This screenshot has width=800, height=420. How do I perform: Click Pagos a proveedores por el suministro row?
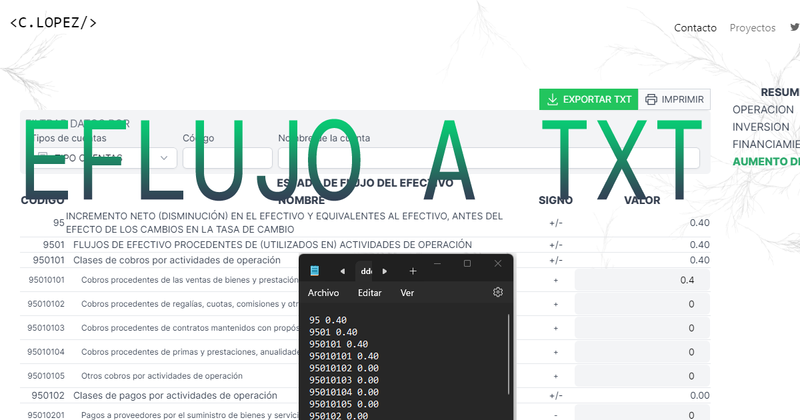365,413
